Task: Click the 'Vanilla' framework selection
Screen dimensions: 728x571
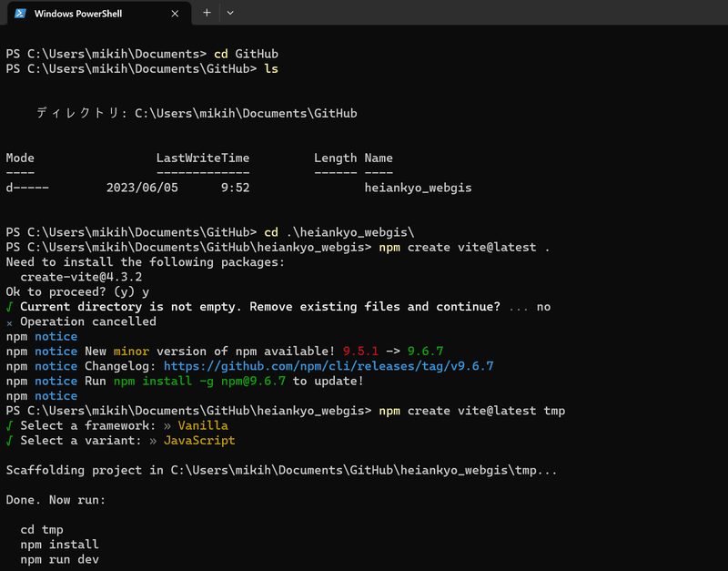Action: click(x=203, y=425)
